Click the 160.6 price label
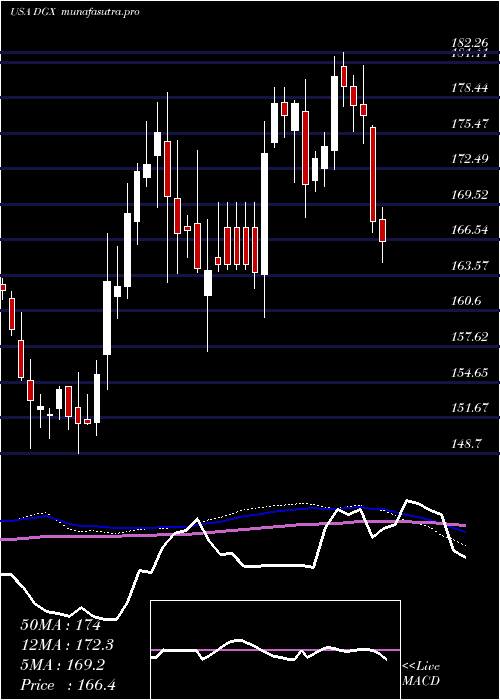 tap(466, 300)
